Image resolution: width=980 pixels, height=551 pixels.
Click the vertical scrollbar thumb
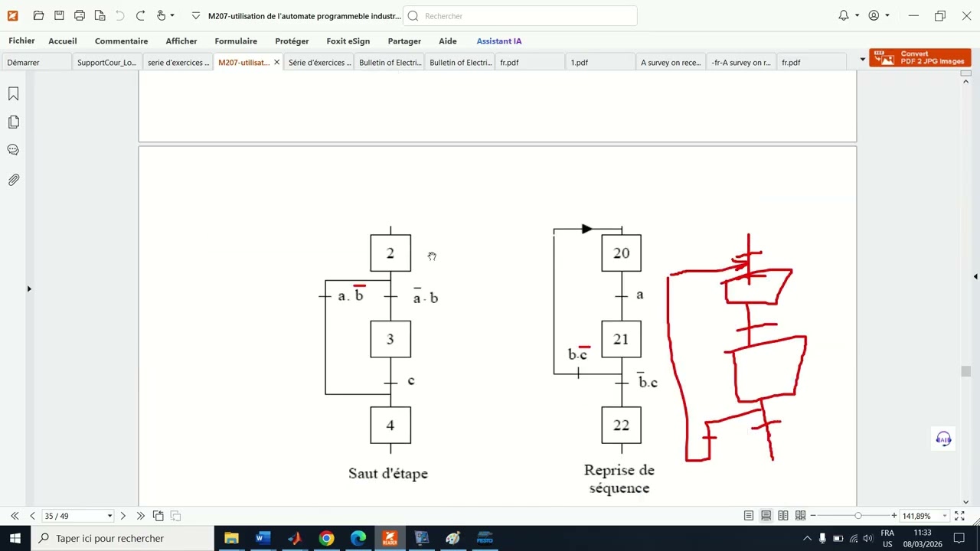coord(965,372)
